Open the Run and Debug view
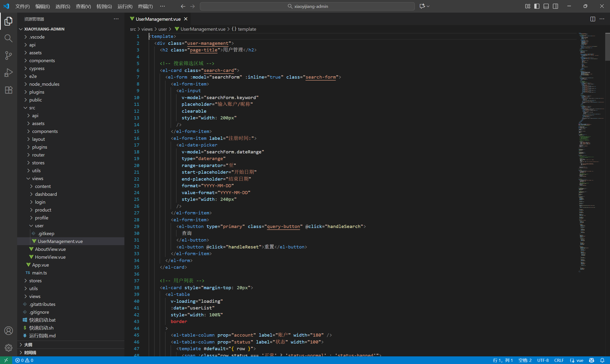 pos(8,73)
